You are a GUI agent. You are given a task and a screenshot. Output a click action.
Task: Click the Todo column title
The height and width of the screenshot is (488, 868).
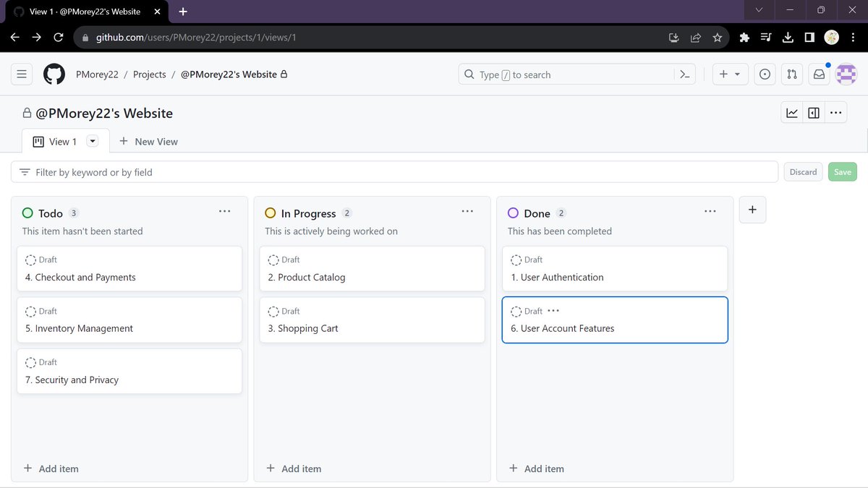51,213
